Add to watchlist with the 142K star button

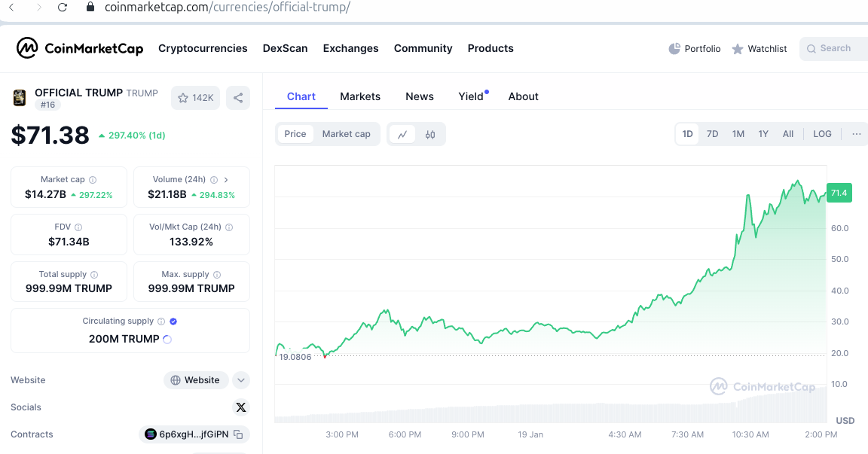click(195, 98)
